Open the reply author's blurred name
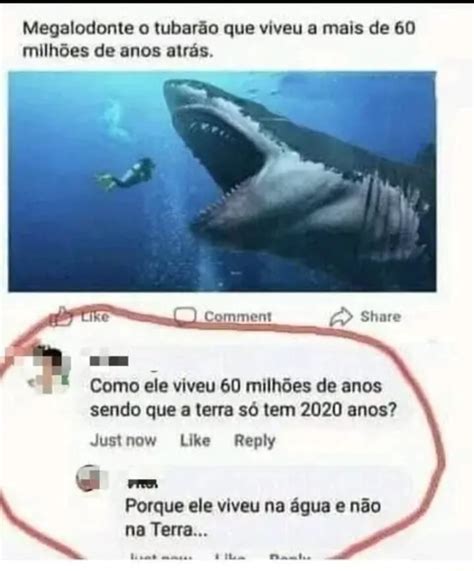474x571 pixels. point(142,484)
